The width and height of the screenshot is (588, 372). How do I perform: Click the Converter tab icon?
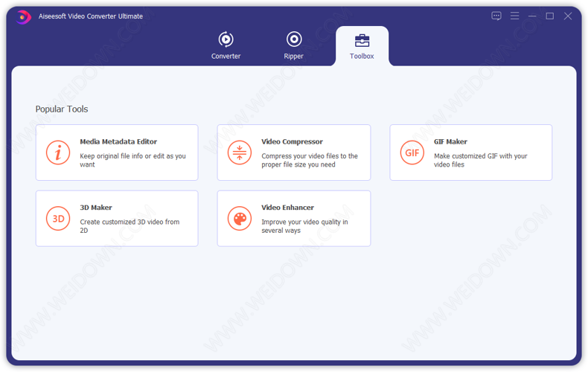[x=226, y=39]
